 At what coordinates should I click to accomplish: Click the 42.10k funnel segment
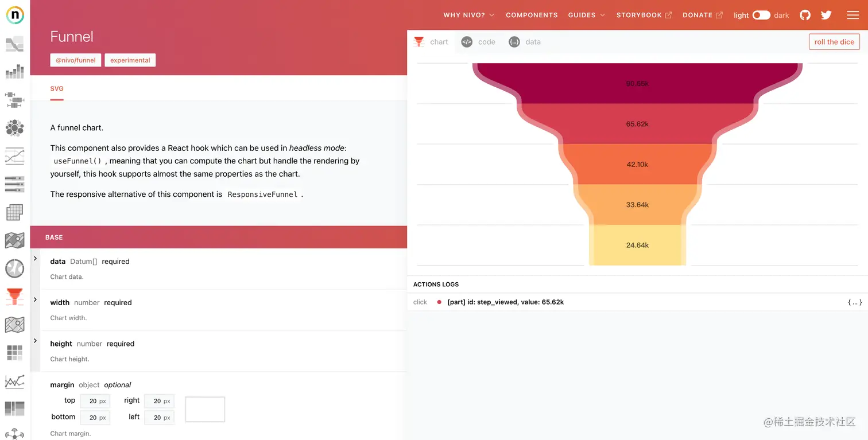pos(637,164)
